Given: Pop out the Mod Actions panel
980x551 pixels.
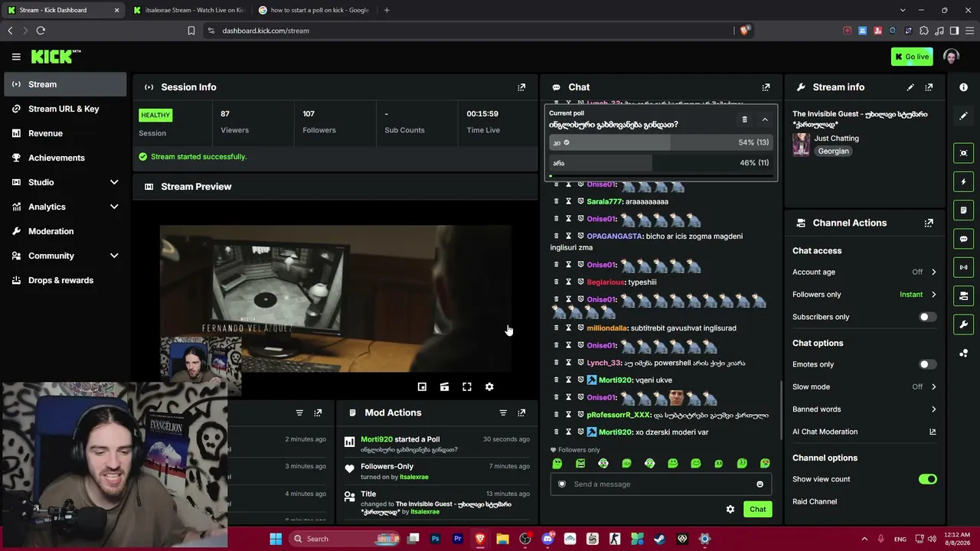Looking at the screenshot, I should coord(521,412).
